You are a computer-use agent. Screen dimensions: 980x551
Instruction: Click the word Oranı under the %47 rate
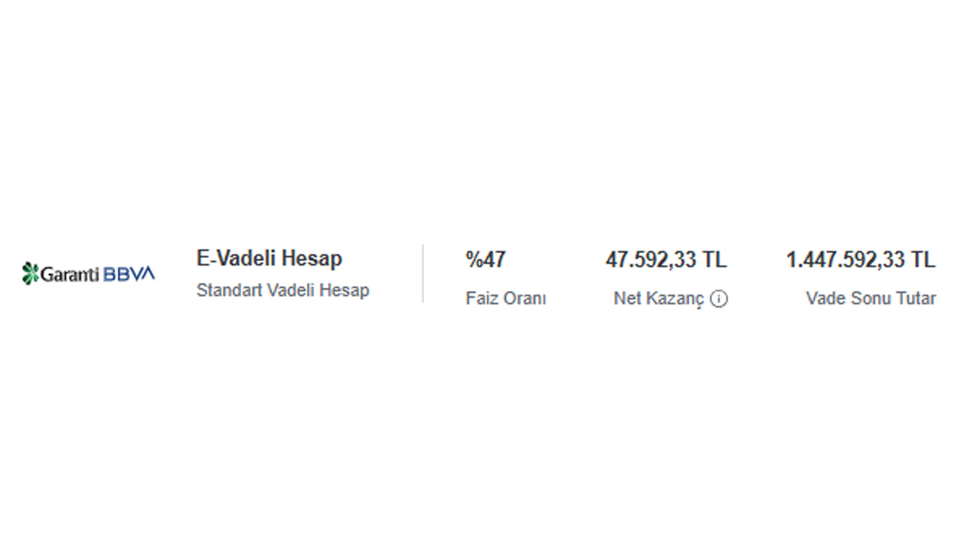coord(524,299)
